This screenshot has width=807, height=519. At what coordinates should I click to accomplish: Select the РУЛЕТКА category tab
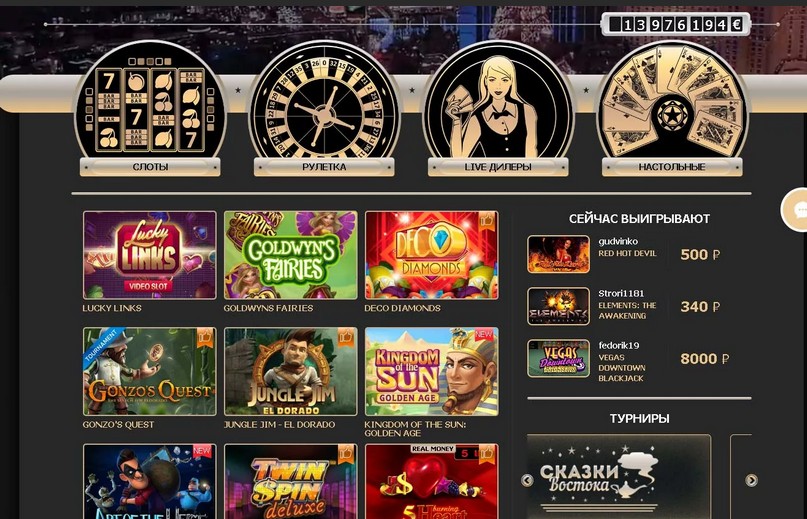pos(324,167)
